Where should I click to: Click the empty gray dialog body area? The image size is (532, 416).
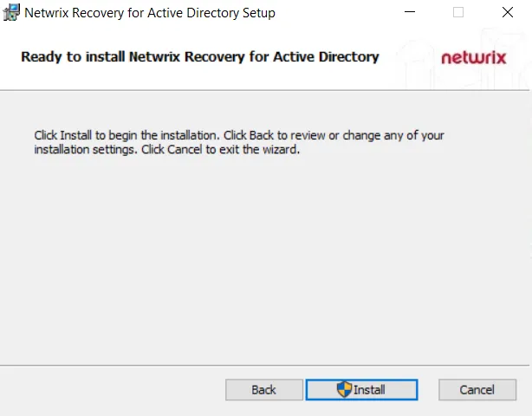coord(264,258)
